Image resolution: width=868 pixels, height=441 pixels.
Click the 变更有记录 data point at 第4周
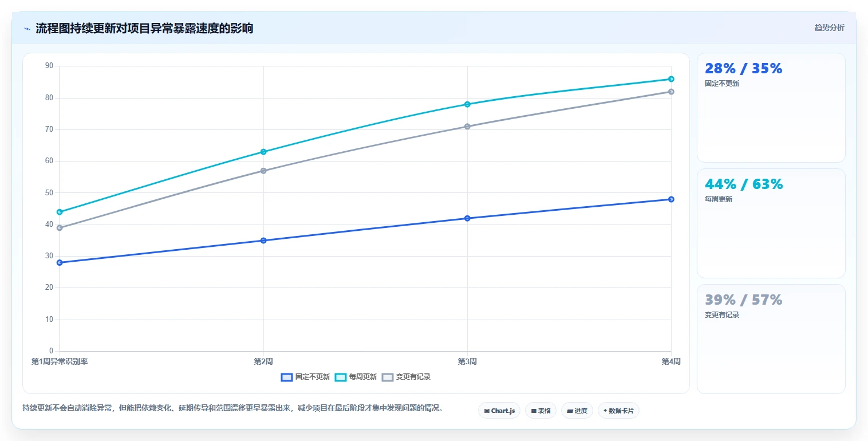[x=671, y=92]
